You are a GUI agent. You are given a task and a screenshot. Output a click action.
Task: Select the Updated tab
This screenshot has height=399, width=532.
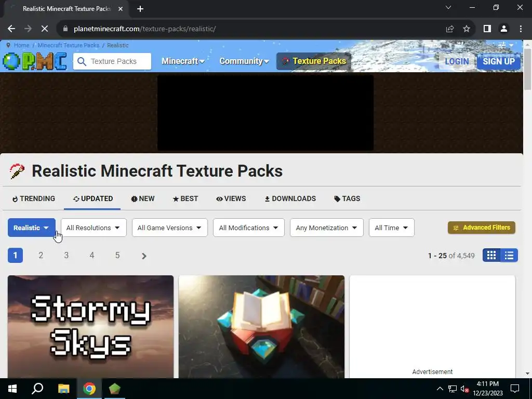click(92, 199)
